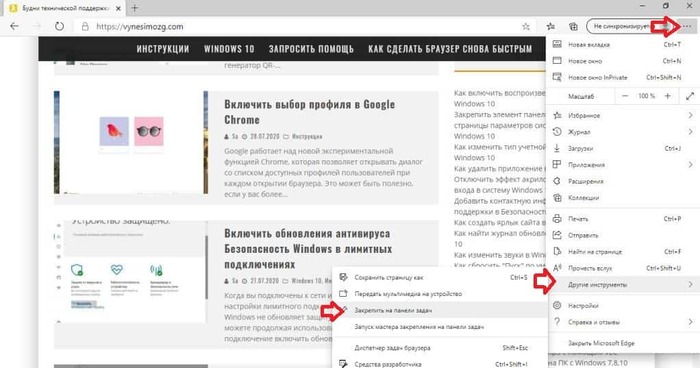Go back with the browser back arrow
The height and width of the screenshot is (368, 700).
coord(14,26)
